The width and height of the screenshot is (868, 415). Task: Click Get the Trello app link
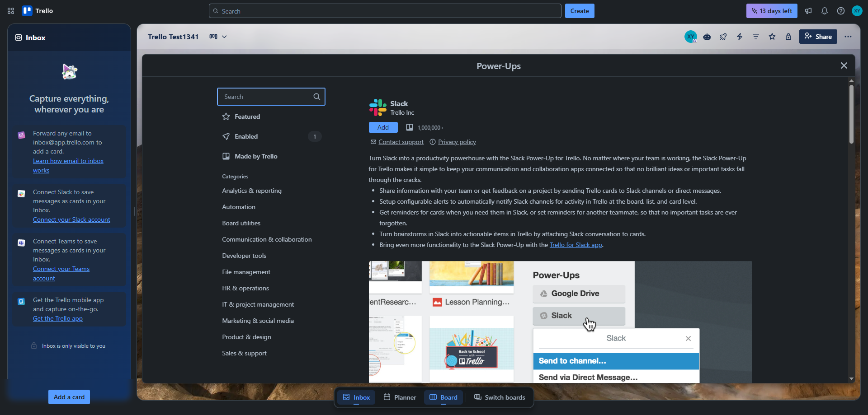pos(58,318)
